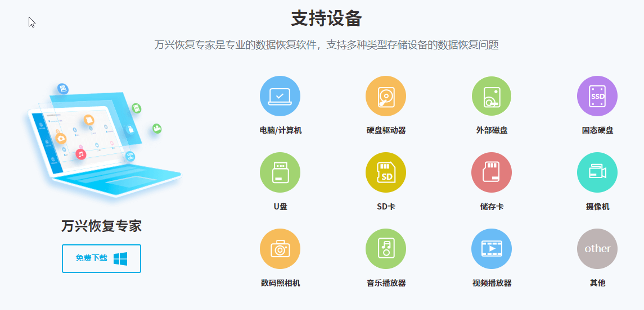
Task: Click the Windows logo on download button
Action: click(120, 258)
